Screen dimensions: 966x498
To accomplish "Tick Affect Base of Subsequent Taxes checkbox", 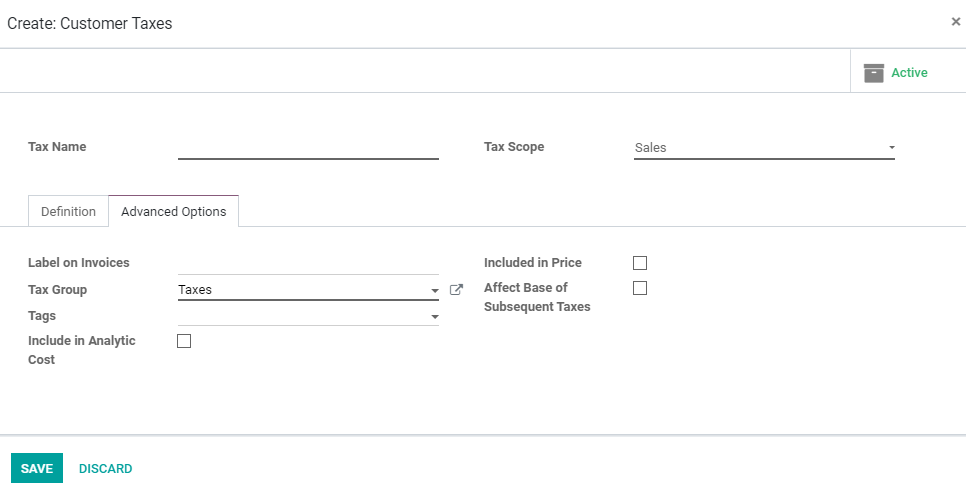I will (x=640, y=288).
